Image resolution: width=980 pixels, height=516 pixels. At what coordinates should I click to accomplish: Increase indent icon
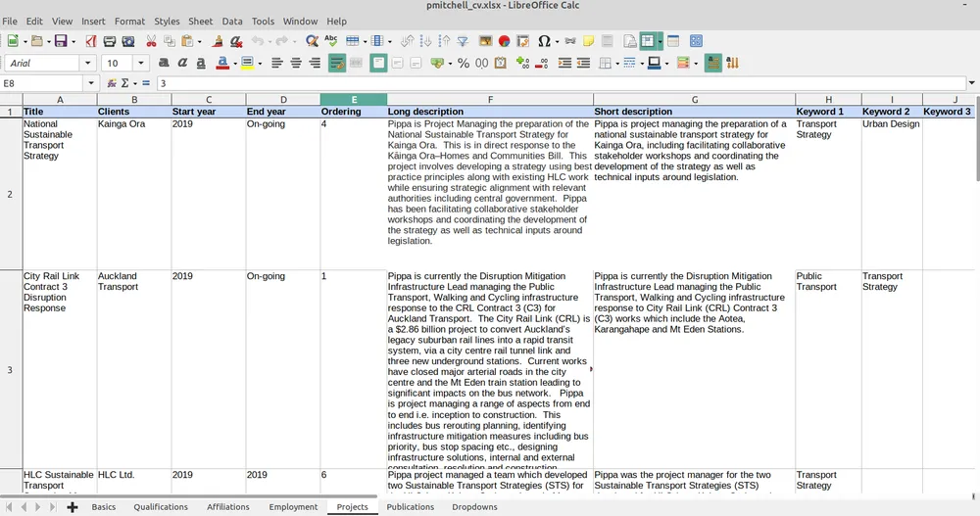tap(564, 63)
